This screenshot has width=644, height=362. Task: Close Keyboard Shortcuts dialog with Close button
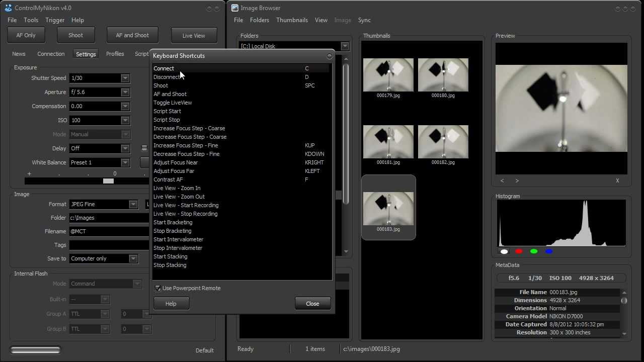[x=312, y=304]
